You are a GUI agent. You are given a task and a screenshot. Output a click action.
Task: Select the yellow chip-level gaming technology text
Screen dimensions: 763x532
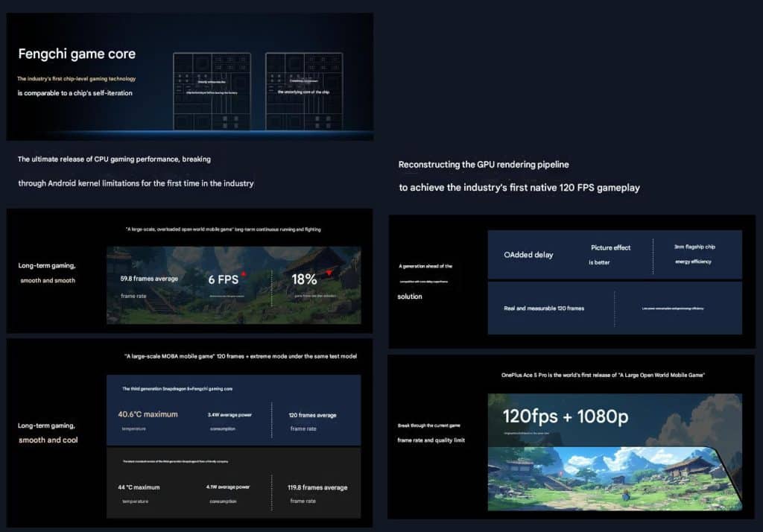76,78
